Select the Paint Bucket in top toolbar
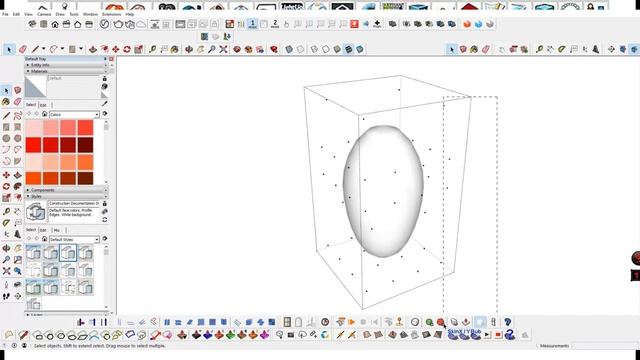Image resolution: width=640 pixels, height=360 pixels. 175,49
